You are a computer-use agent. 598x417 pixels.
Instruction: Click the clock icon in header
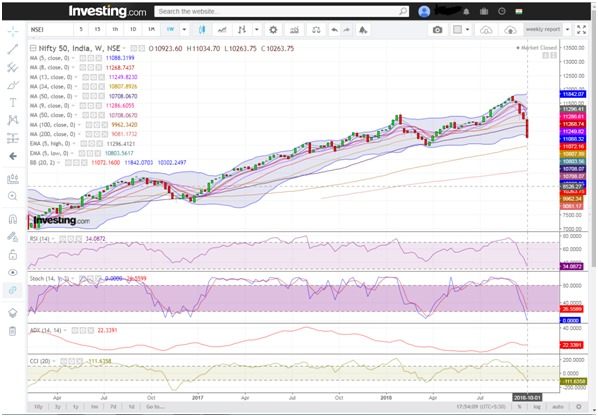[502, 11]
